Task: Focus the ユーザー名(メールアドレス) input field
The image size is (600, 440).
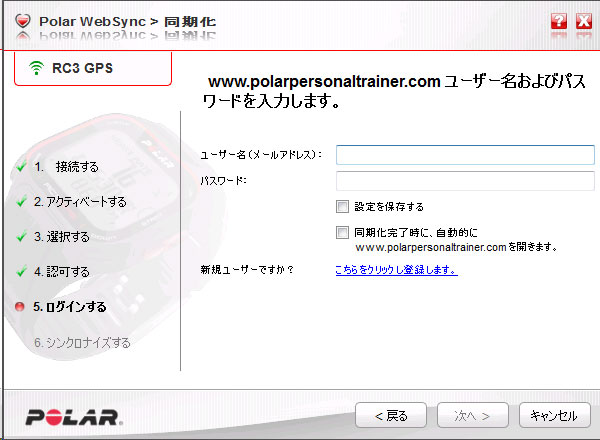Action: pos(465,155)
